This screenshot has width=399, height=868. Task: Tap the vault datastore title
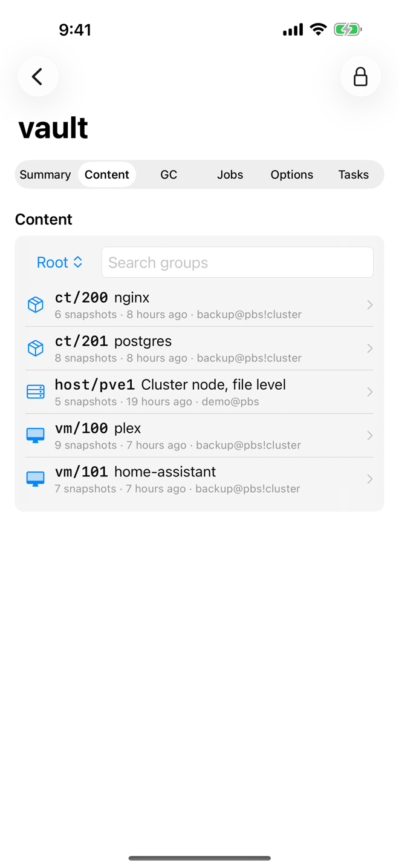pos(53,128)
